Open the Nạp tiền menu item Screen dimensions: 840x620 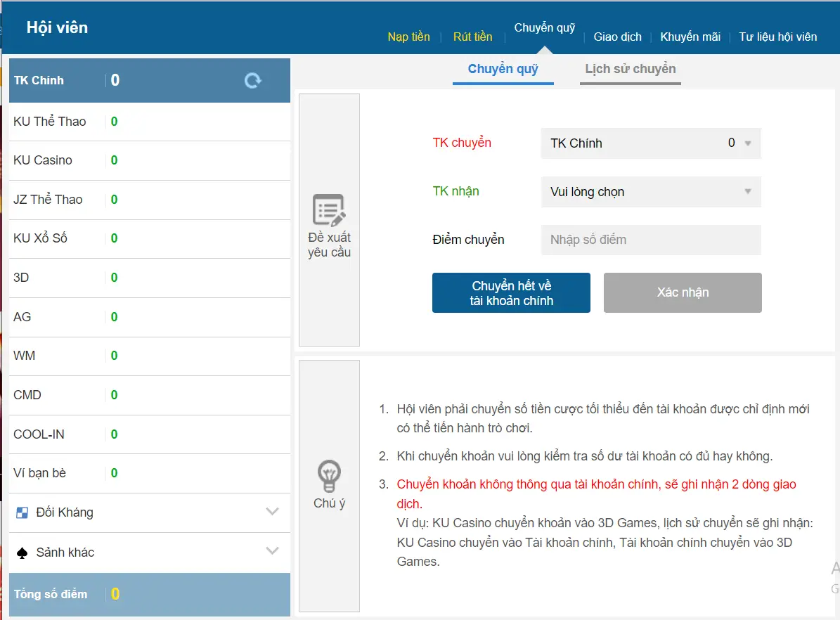[x=409, y=37]
